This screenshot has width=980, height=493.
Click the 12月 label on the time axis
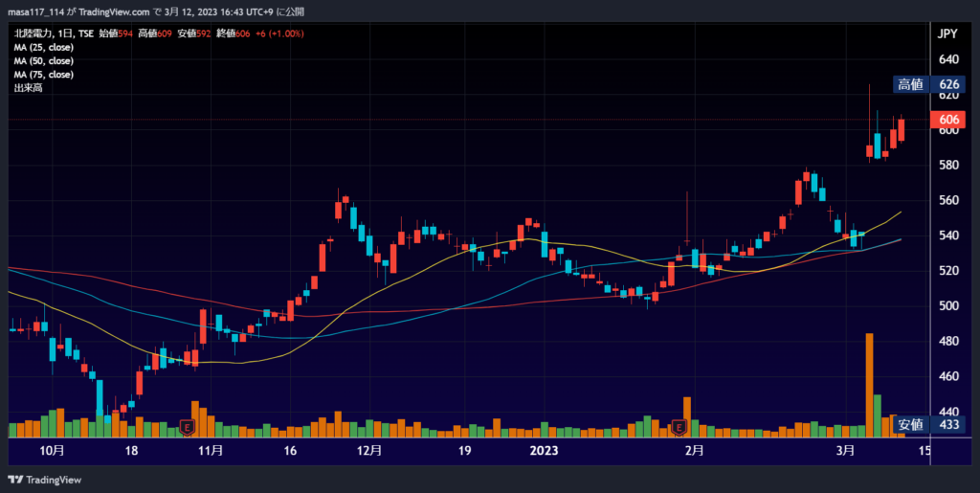(x=370, y=450)
